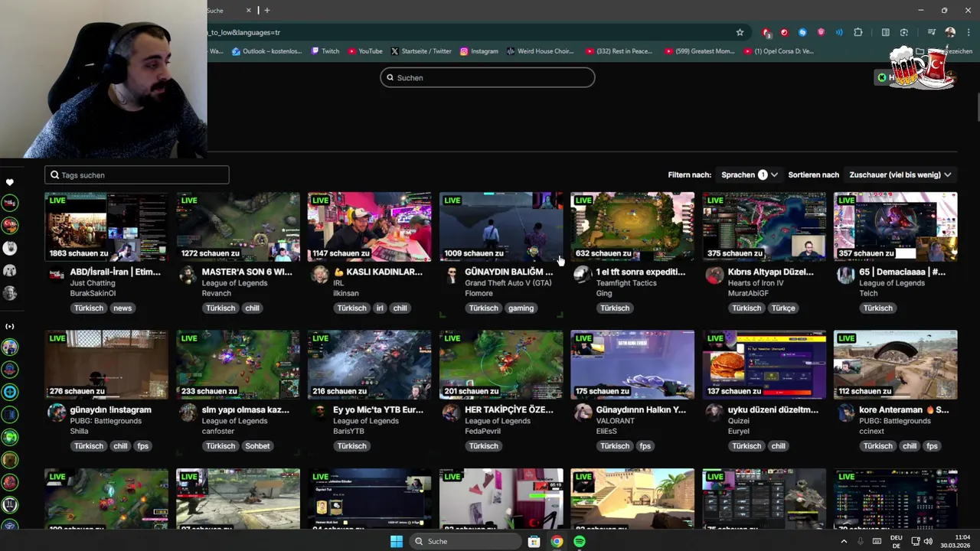Open canfoster's avatar beside slm yapı olmasa

pos(188,412)
